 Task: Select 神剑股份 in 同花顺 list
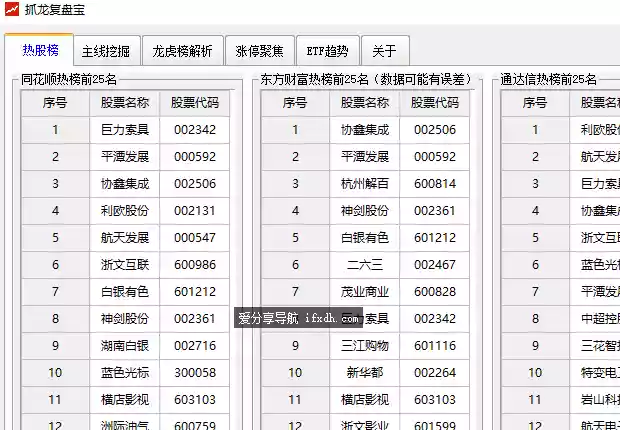point(125,318)
